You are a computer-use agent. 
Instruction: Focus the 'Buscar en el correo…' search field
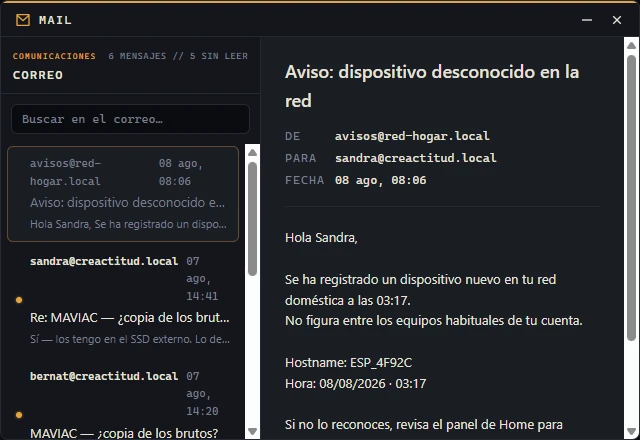(x=130, y=119)
